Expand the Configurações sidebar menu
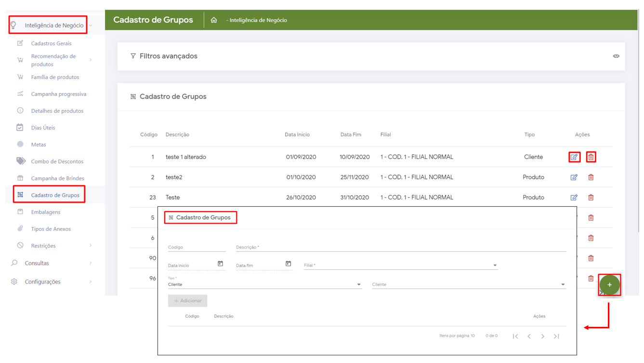This screenshot has width=644, height=363. (x=42, y=282)
